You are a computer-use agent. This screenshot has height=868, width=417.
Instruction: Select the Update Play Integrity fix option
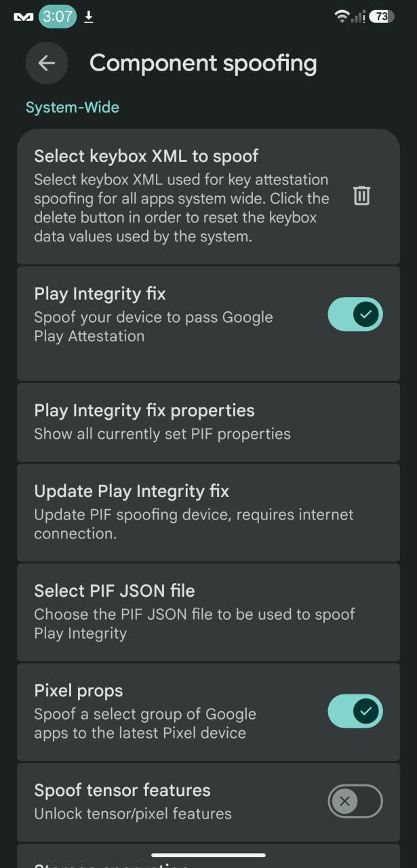click(x=208, y=513)
